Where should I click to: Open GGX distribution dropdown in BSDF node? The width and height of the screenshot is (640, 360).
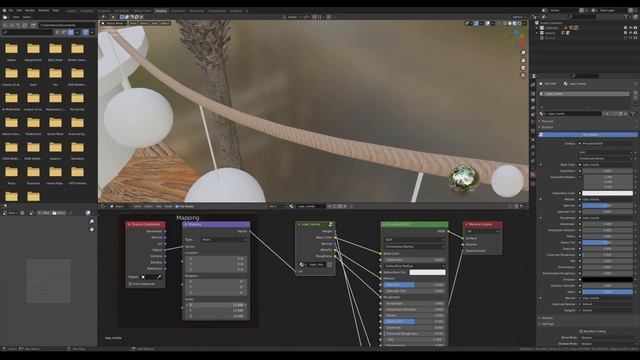pyautogui.click(x=414, y=240)
